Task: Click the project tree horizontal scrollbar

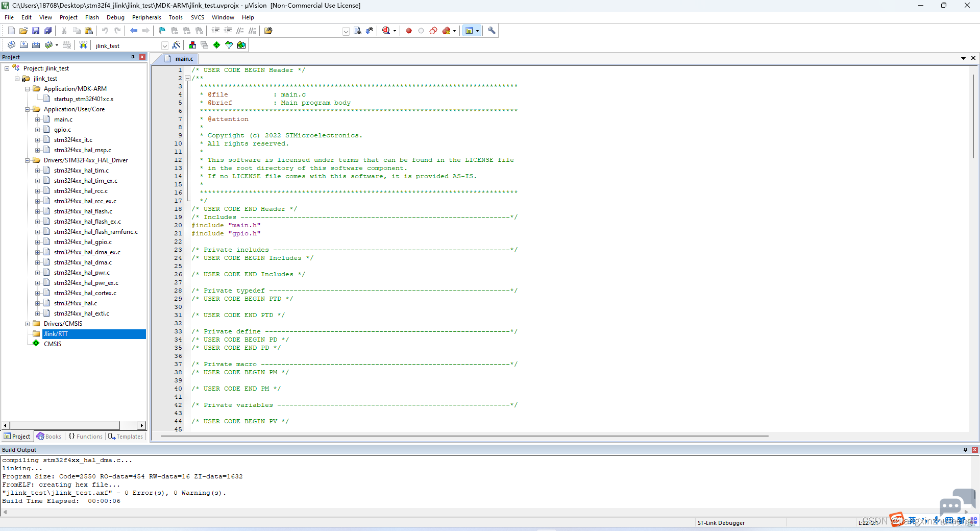Action: coord(74,425)
